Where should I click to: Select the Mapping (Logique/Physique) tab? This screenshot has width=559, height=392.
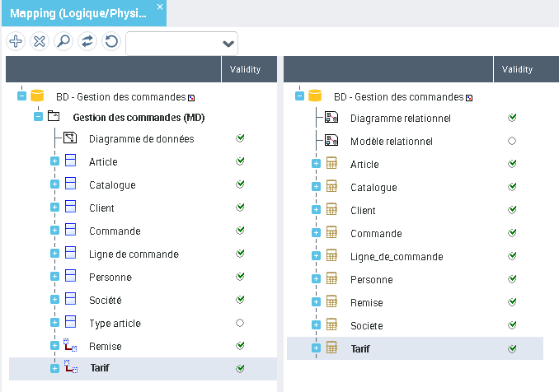click(77, 12)
